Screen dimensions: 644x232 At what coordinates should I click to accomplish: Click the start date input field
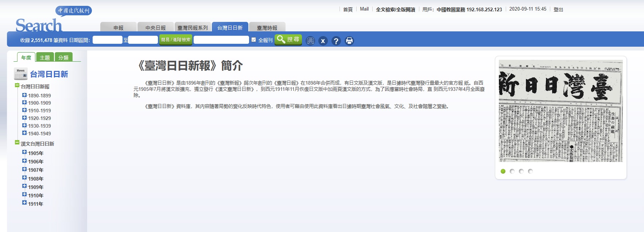[x=107, y=40]
